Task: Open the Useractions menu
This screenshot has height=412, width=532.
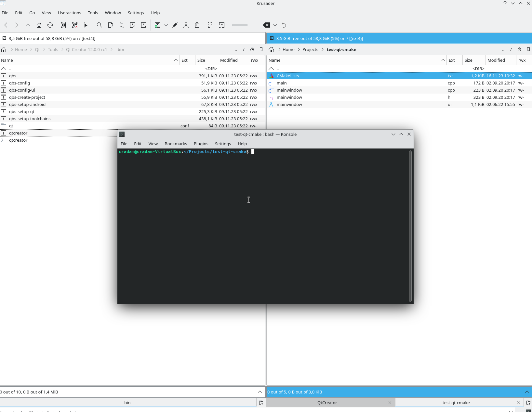Action: coord(70,13)
